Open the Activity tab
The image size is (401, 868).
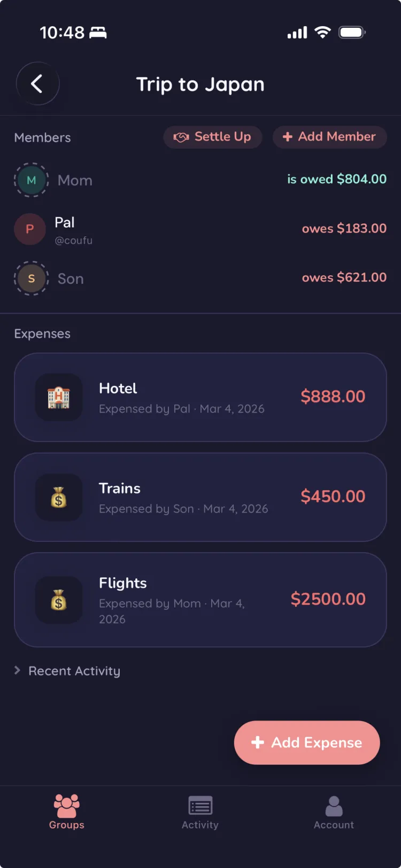(200, 811)
